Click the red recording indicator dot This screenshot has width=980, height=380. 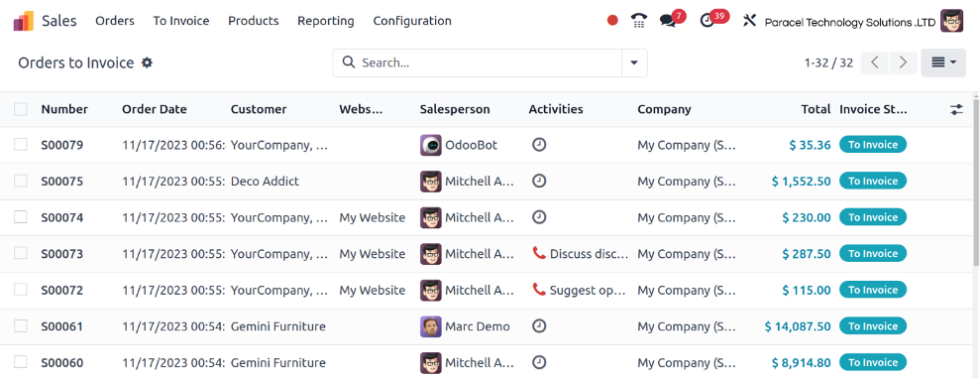(x=612, y=21)
